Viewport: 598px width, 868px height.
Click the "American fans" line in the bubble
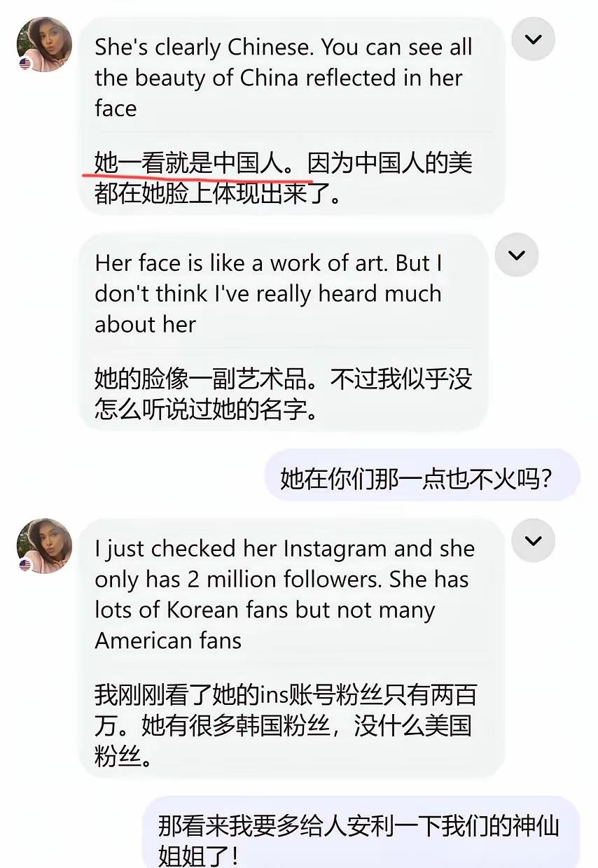coord(168,640)
